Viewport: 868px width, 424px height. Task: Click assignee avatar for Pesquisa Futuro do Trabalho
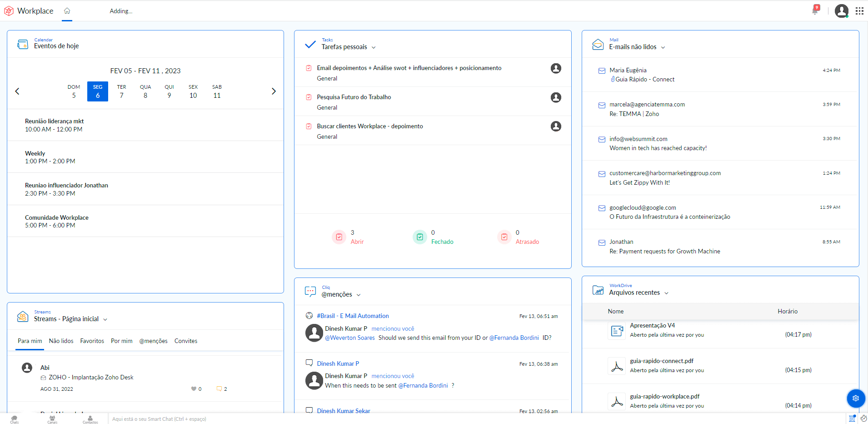click(x=556, y=97)
